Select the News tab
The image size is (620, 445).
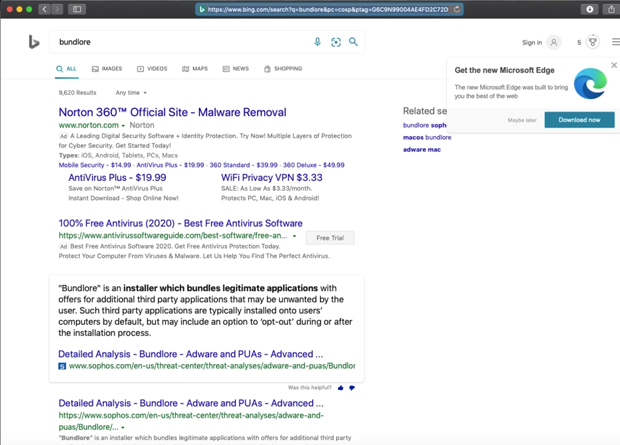[x=236, y=69]
